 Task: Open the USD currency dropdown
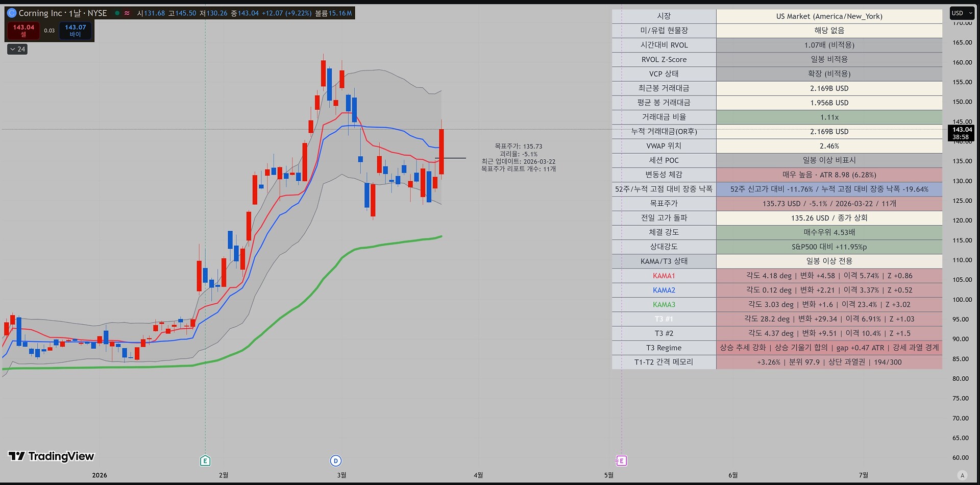pos(962,13)
